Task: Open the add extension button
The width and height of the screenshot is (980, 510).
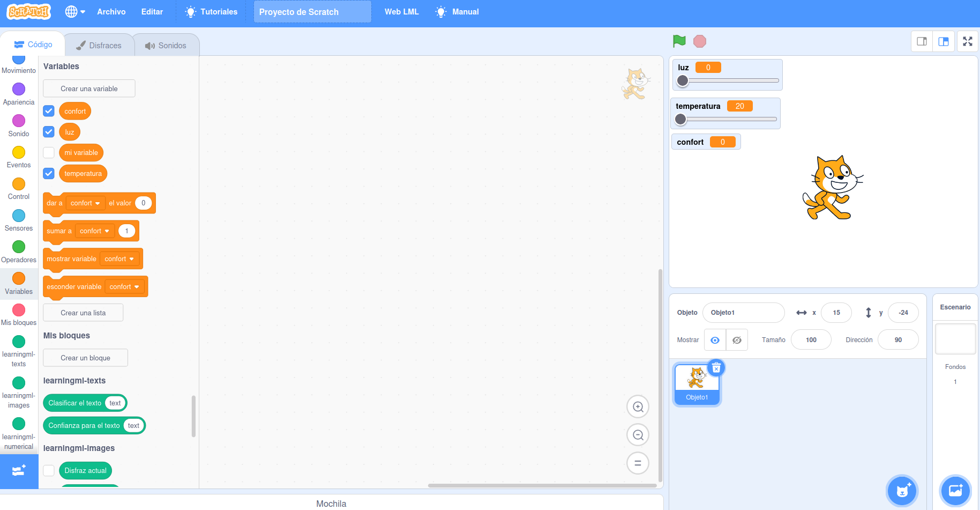Action: coord(19,471)
